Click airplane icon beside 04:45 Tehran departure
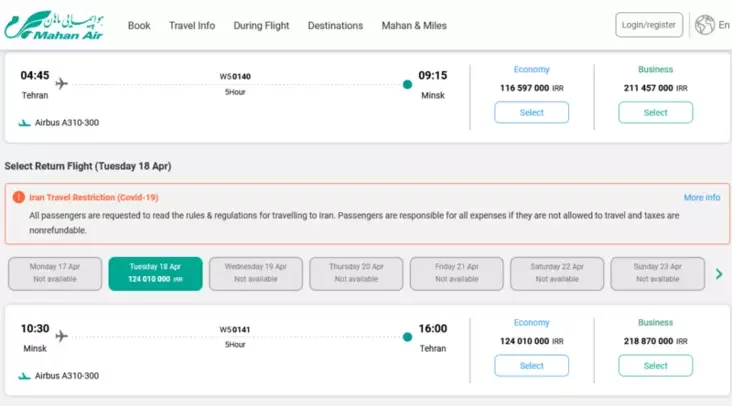The image size is (732, 406). click(x=62, y=84)
